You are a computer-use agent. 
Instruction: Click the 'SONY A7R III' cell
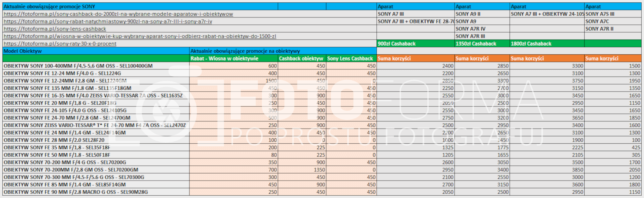pos(482,36)
